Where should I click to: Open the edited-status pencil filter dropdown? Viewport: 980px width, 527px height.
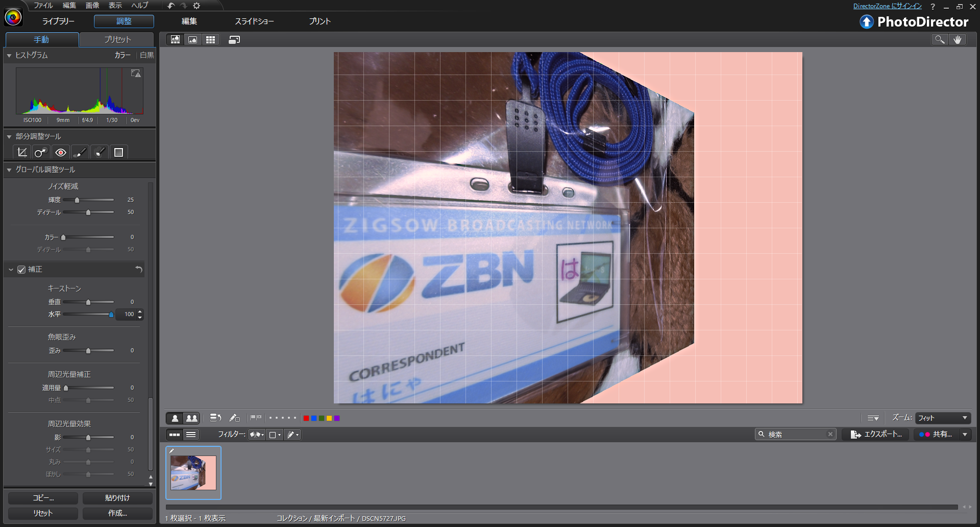click(293, 435)
